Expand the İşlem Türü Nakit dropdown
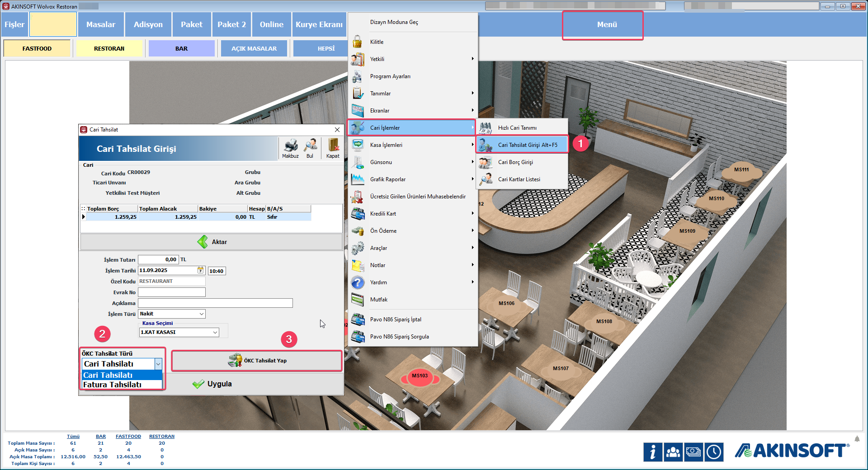The width and height of the screenshot is (868, 470). tap(201, 314)
